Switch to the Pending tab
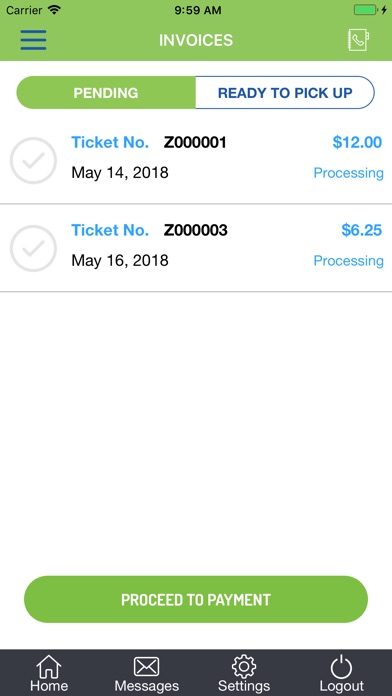Screen dimensions: 392x696 tap(106, 93)
